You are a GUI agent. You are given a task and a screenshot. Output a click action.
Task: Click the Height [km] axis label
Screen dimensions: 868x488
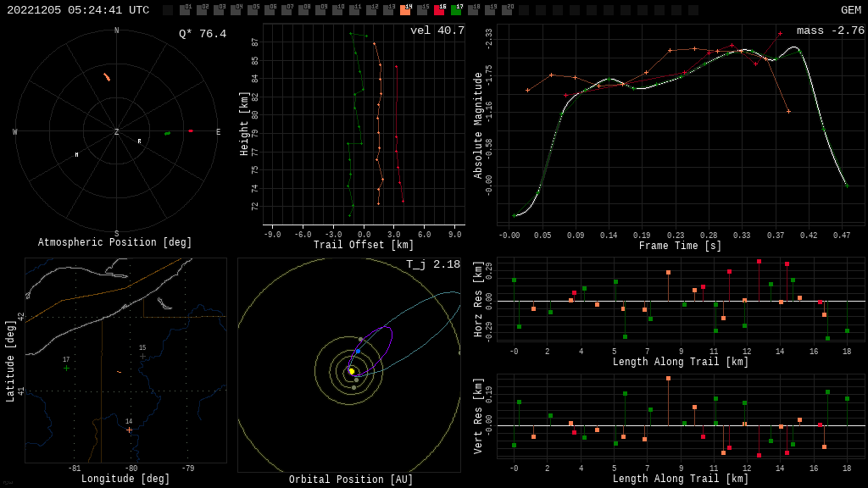243,124
